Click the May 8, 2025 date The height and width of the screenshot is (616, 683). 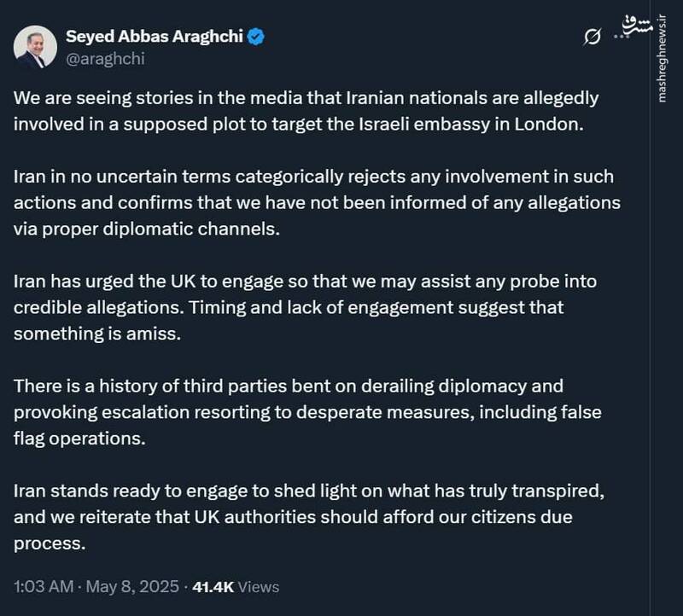pos(136,587)
